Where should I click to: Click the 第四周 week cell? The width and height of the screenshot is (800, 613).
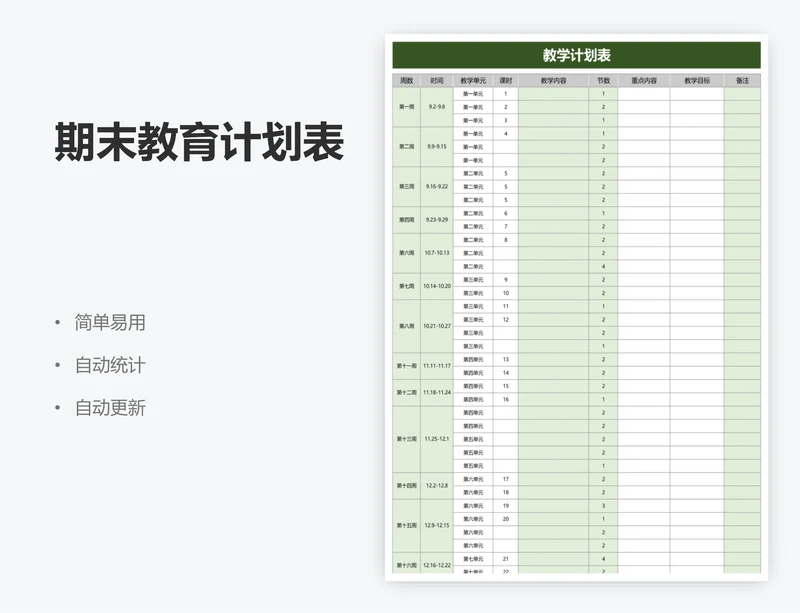click(x=407, y=220)
